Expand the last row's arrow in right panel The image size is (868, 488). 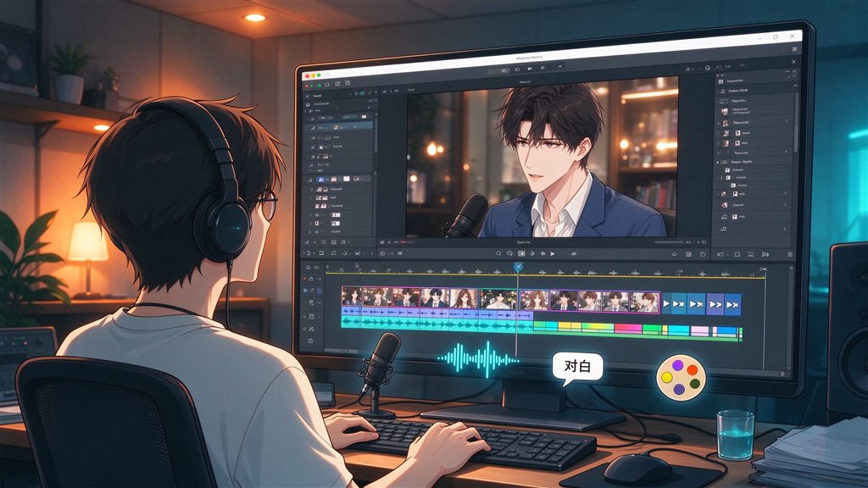click(784, 229)
